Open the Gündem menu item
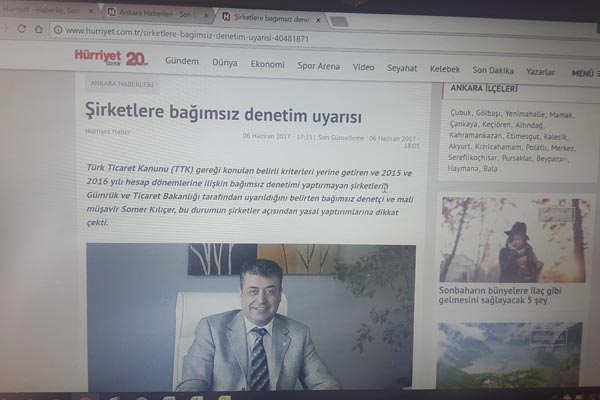Screen dimensions: 600x400 [181, 63]
